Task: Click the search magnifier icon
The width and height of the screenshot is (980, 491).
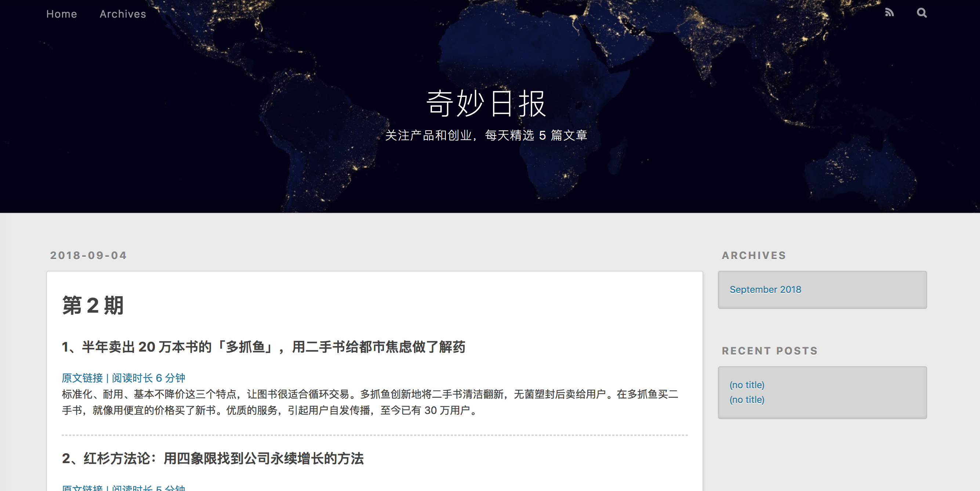Action: pos(921,13)
